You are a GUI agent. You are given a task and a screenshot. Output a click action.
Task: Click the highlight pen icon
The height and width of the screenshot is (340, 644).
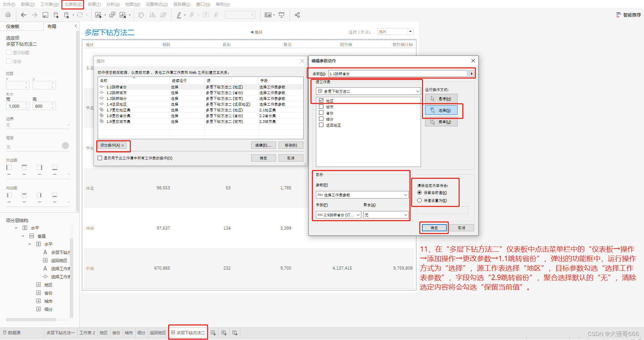click(x=179, y=15)
